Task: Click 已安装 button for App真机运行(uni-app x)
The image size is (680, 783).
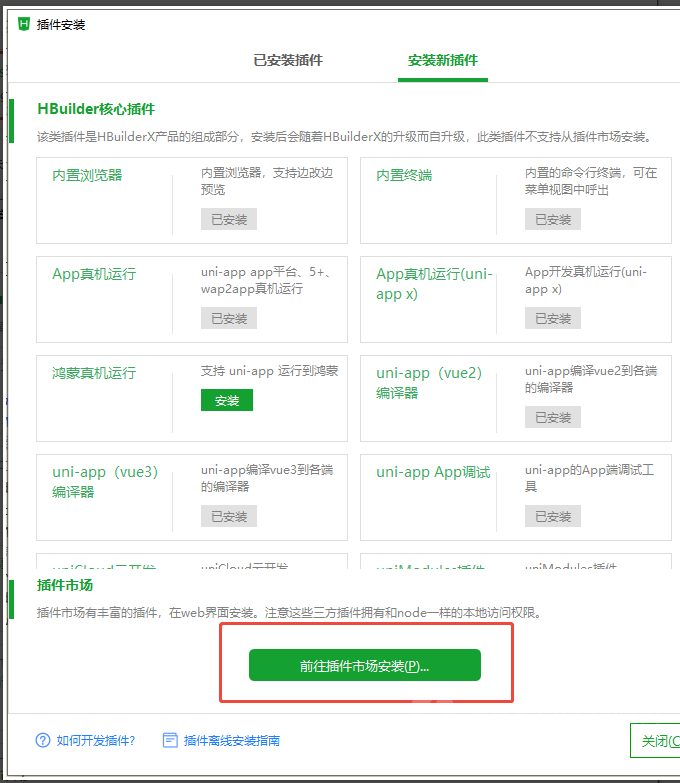Action: 553,318
